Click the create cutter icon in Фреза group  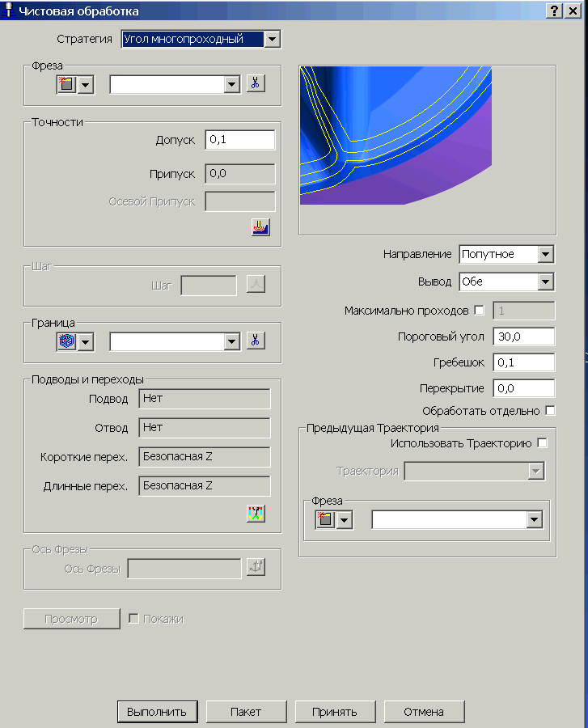67,84
